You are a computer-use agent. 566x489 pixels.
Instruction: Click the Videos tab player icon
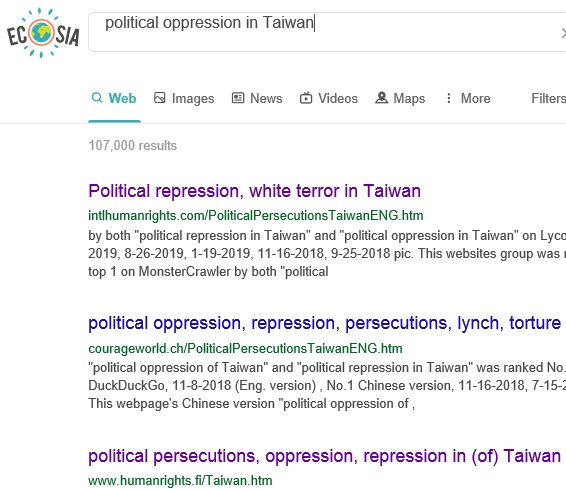point(306,98)
